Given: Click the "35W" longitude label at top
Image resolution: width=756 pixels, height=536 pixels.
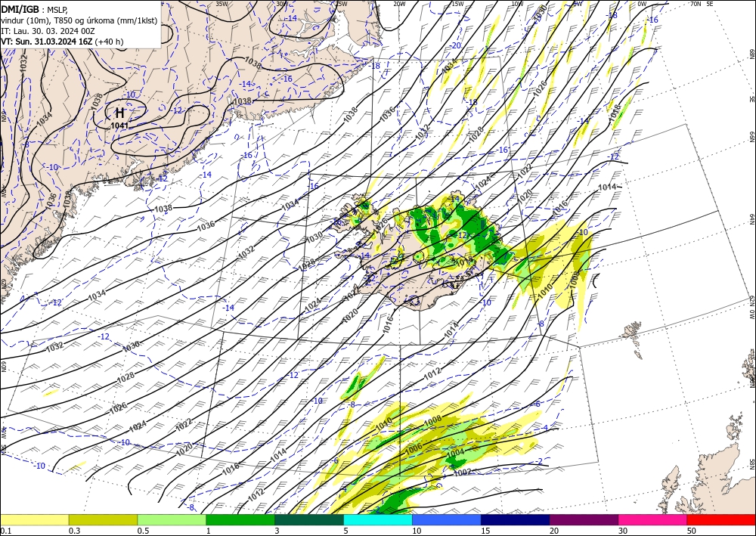Looking at the screenshot, I should click(222, 4).
